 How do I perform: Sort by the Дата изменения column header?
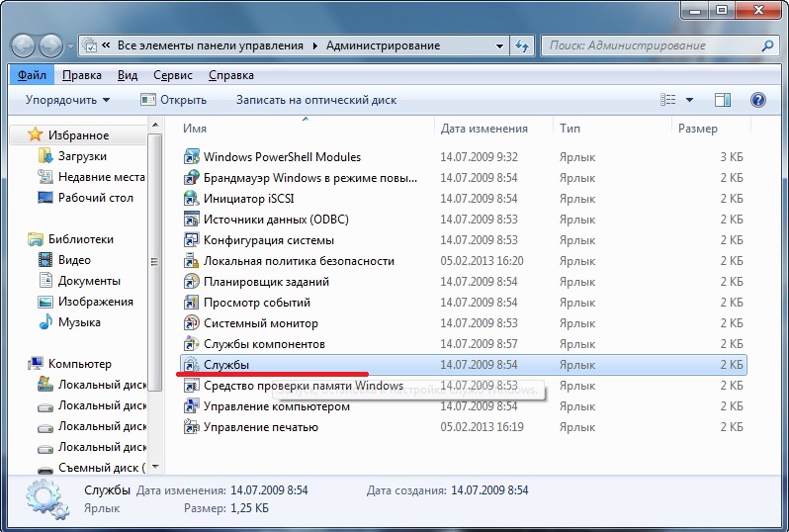[483, 129]
